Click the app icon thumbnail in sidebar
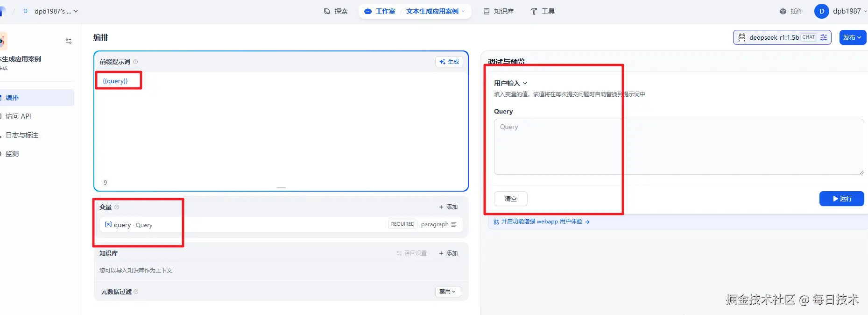868x315 pixels. (x=3, y=41)
